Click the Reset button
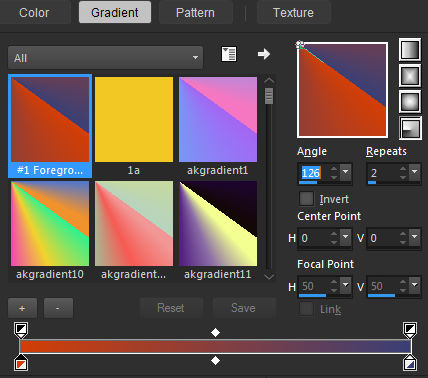 (171, 308)
